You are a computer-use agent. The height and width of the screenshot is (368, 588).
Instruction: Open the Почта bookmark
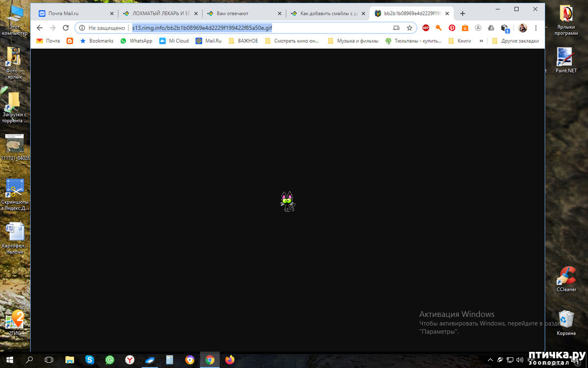pos(48,41)
